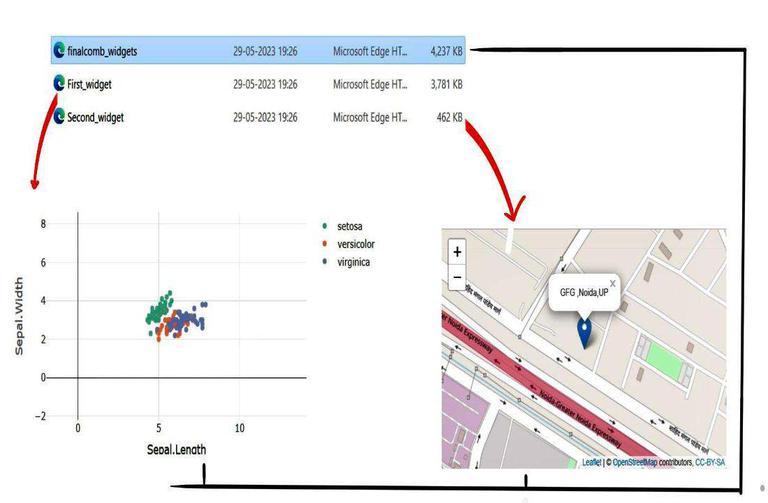Open the OpenStreetMap attribution link
The image size is (768, 503).
coord(635,462)
